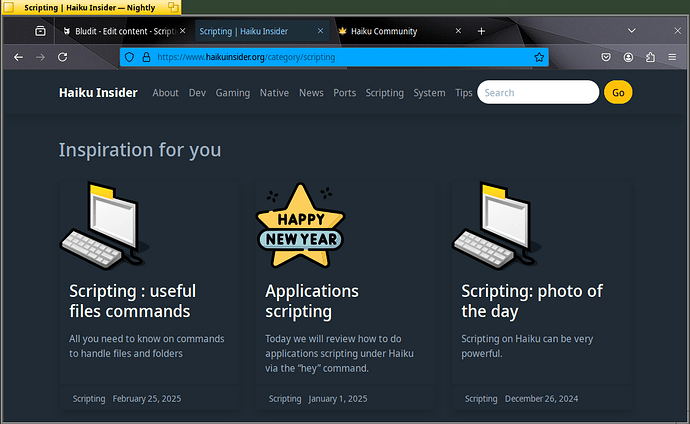Close browser with top-right X
The image size is (690, 424).
click(x=677, y=30)
